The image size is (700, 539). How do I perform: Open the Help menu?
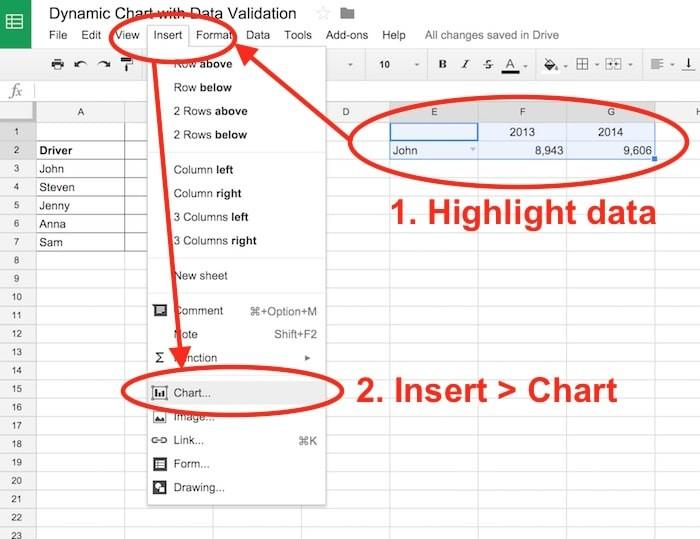(x=394, y=35)
